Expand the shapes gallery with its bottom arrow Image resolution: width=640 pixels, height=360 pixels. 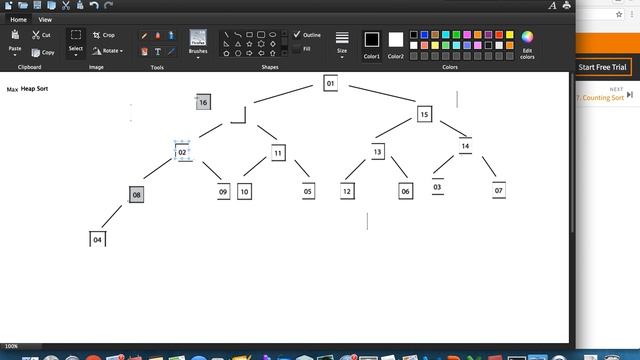284,53
